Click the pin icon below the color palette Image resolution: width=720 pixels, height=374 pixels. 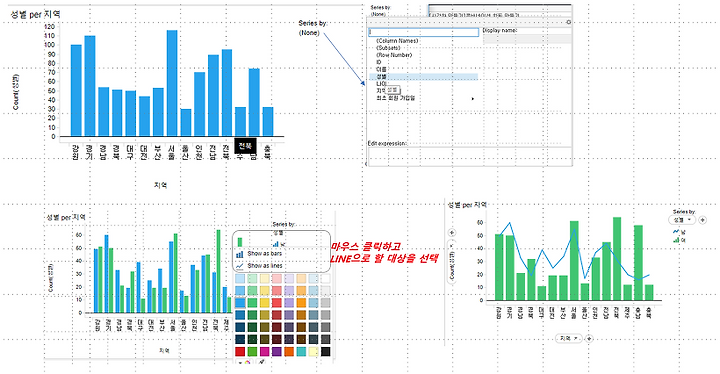(x=262, y=363)
